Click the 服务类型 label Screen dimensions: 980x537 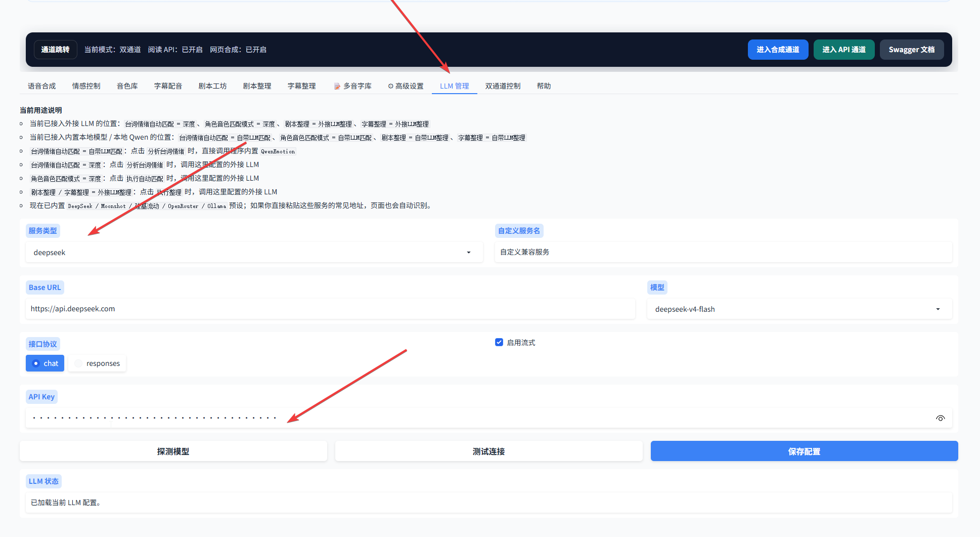[x=43, y=231]
